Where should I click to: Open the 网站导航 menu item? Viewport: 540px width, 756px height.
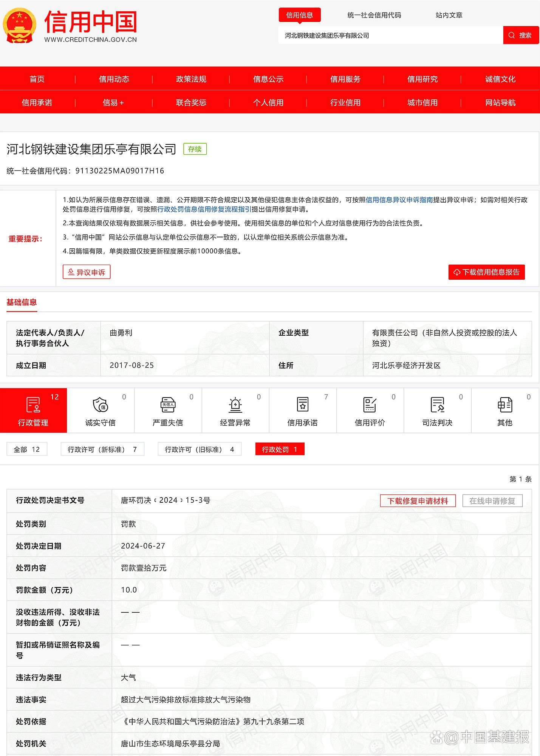pyautogui.click(x=500, y=102)
